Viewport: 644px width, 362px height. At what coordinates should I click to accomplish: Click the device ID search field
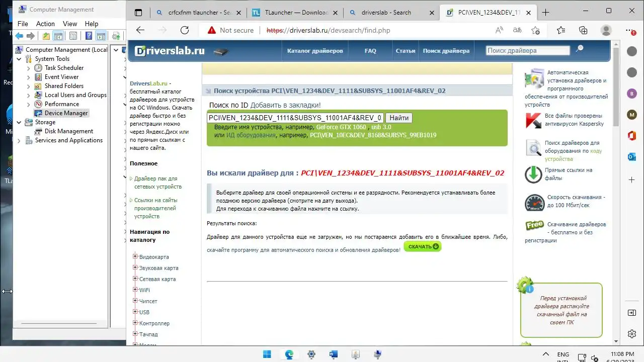click(x=296, y=118)
